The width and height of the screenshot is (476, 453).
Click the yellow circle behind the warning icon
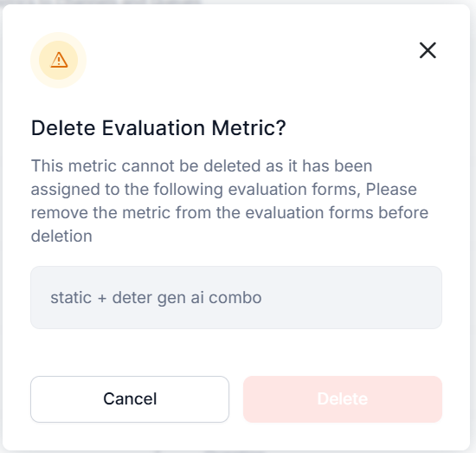pyautogui.click(x=58, y=60)
